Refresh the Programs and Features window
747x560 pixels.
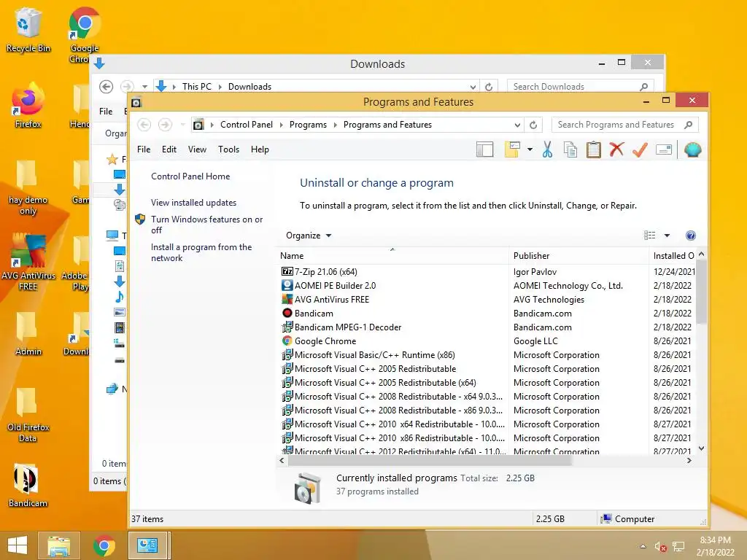[x=533, y=125]
